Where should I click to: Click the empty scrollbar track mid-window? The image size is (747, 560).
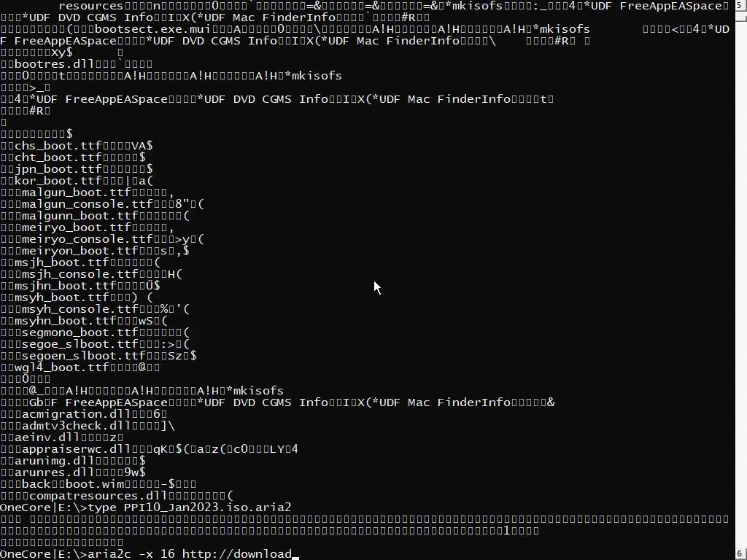pyautogui.click(x=741, y=286)
